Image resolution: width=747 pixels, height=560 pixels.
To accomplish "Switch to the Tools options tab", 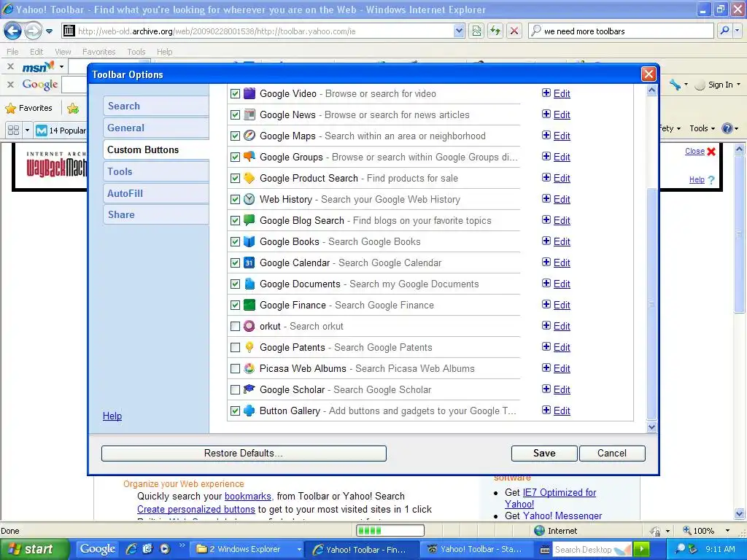I will [x=156, y=171].
